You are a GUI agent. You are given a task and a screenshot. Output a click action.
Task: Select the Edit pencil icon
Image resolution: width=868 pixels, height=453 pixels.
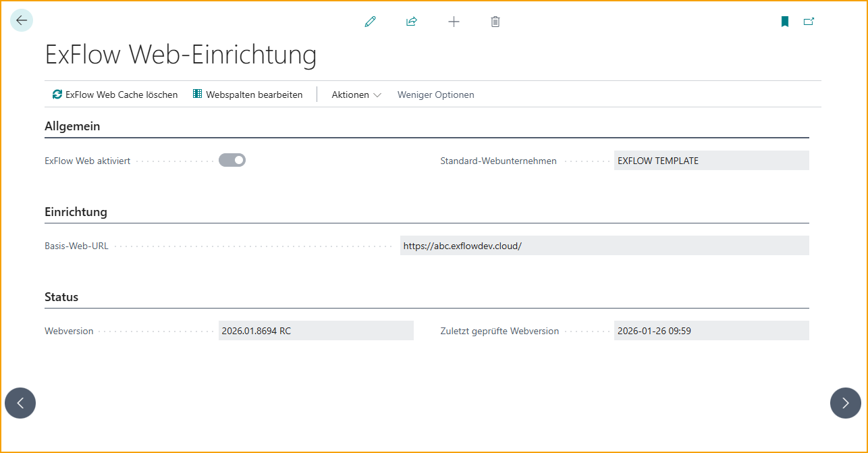tap(370, 21)
